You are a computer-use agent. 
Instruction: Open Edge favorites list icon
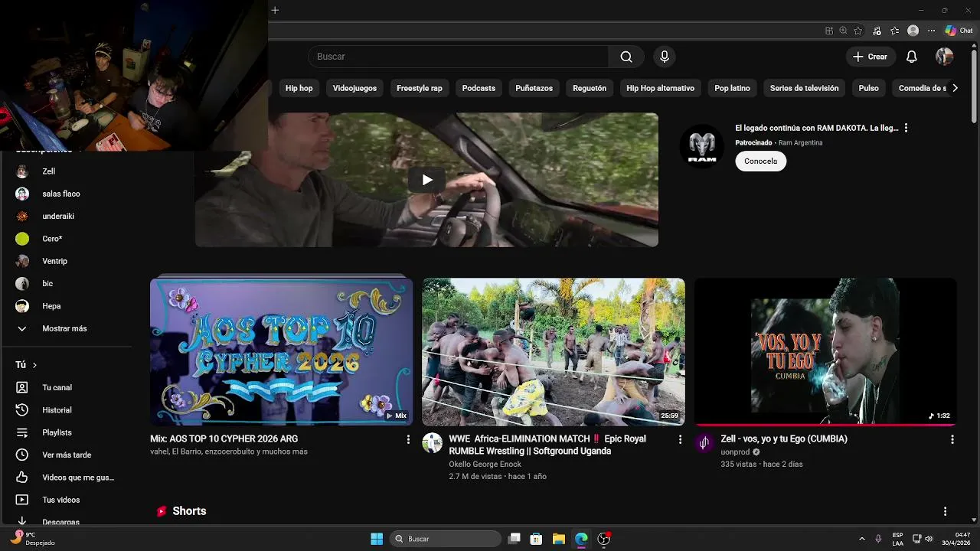click(x=894, y=31)
